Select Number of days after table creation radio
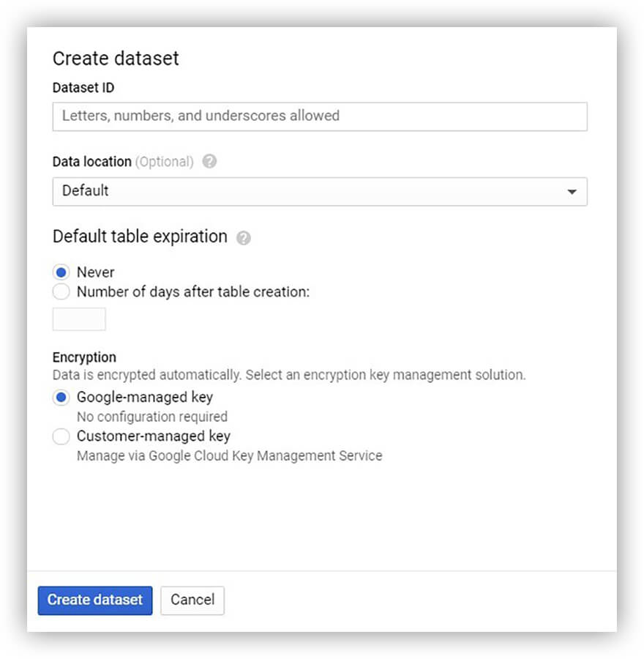Screen dimensions: 644x659 [x=61, y=291]
